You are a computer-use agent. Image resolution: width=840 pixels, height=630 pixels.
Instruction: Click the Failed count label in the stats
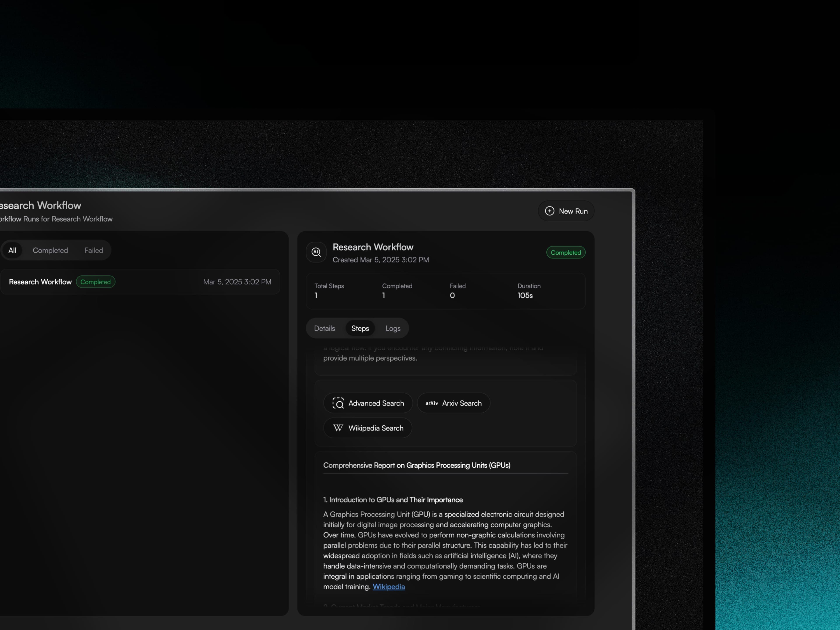[458, 286]
